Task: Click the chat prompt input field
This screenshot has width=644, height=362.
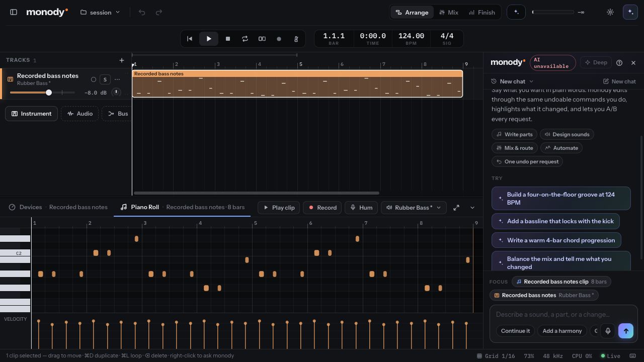Action: [563, 315]
